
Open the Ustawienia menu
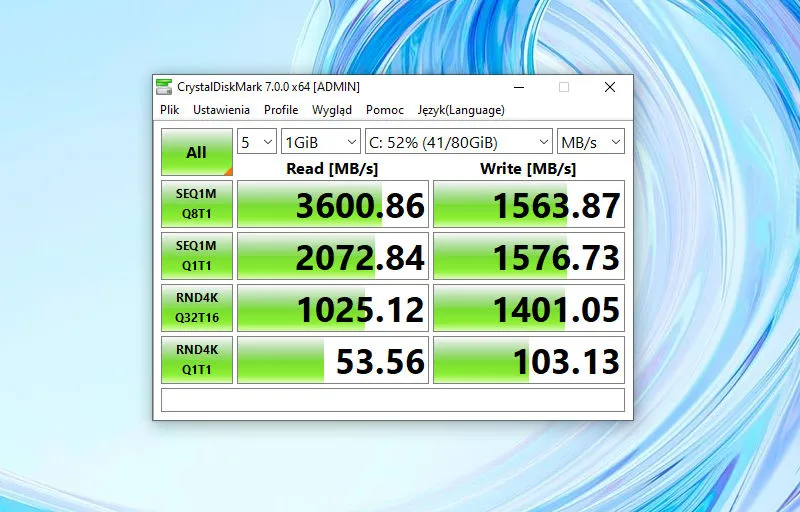click(x=221, y=110)
